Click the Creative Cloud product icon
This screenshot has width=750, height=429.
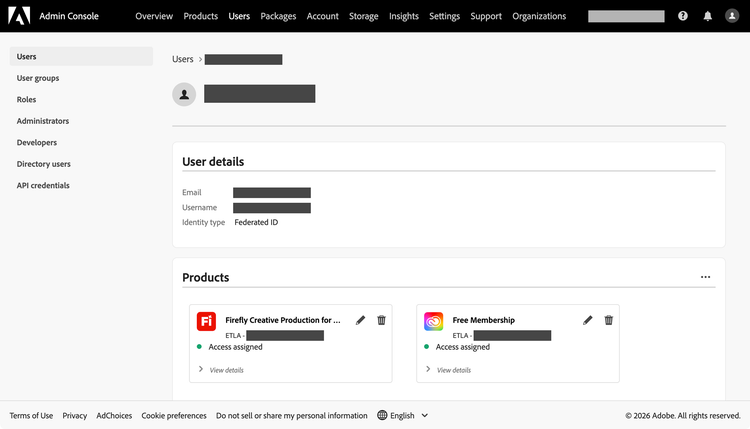click(433, 321)
